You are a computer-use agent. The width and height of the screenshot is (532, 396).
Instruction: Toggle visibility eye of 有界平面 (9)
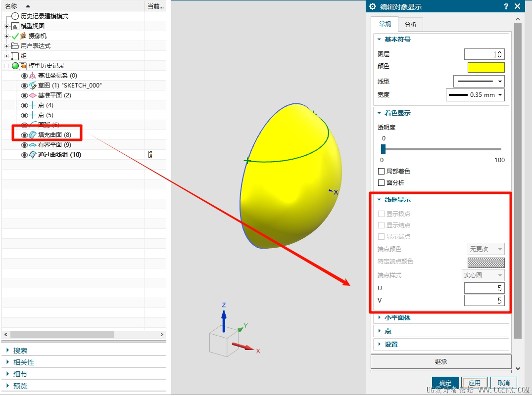(x=24, y=145)
